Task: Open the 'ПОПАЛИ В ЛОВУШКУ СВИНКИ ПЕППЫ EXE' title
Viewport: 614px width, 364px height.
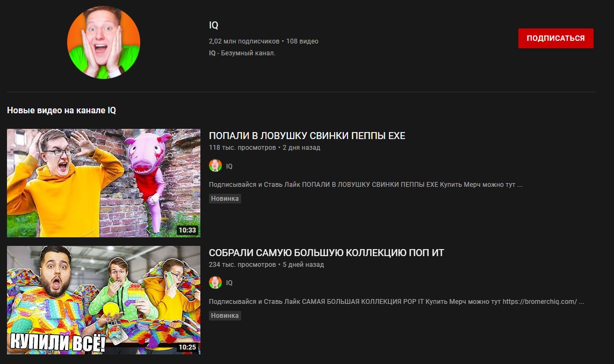Action: (307, 136)
